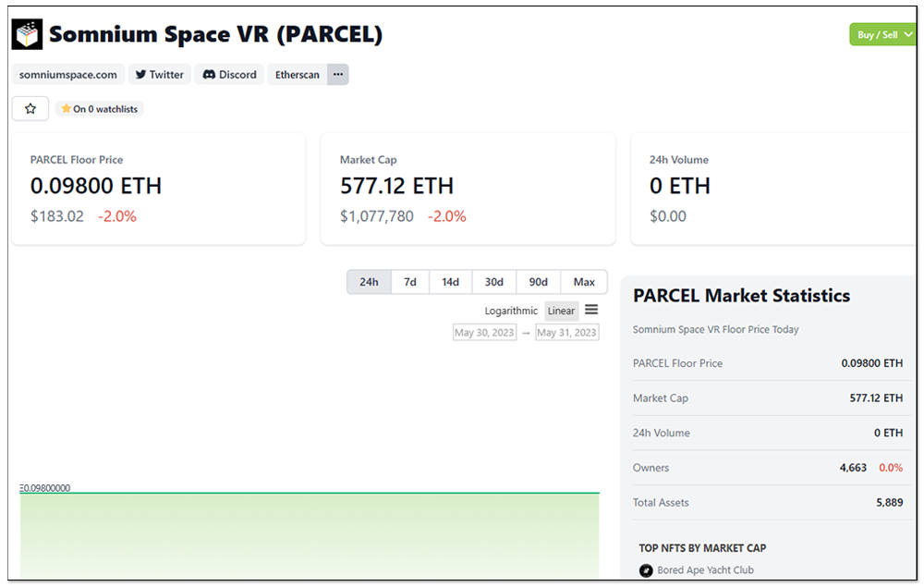Open the Twitter link
The image size is (924, 587).
(x=160, y=74)
